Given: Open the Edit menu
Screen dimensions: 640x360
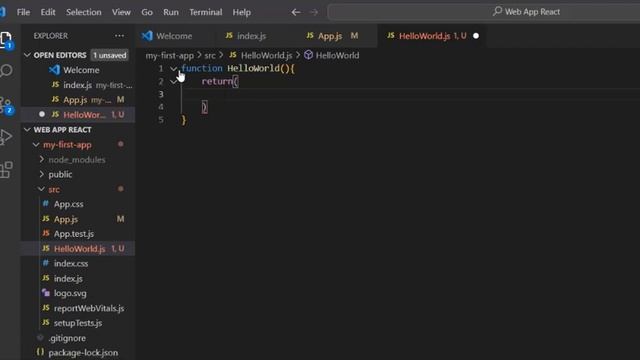Looking at the screenshot, I should [48, 12].
